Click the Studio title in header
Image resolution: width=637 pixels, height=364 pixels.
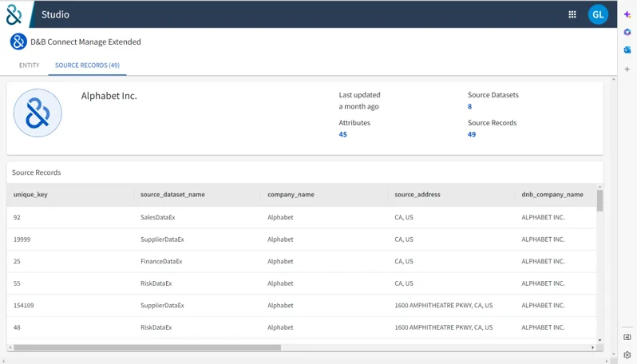[x=55, y=14]
